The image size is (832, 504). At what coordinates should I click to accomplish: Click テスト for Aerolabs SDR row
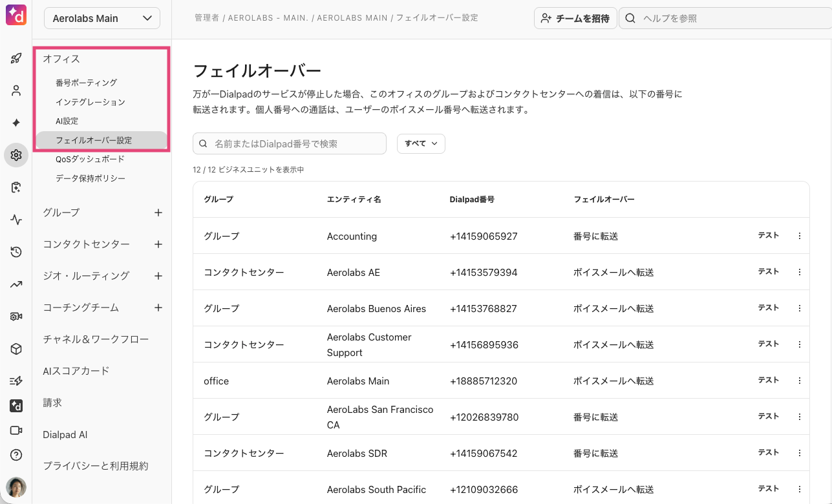click(x=769, y=453)
